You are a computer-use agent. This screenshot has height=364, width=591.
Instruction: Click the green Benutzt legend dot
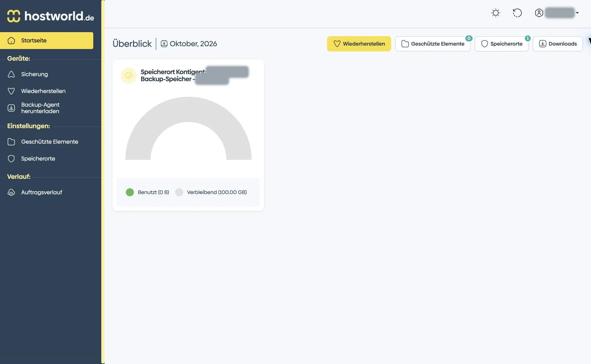coord(130,192)
